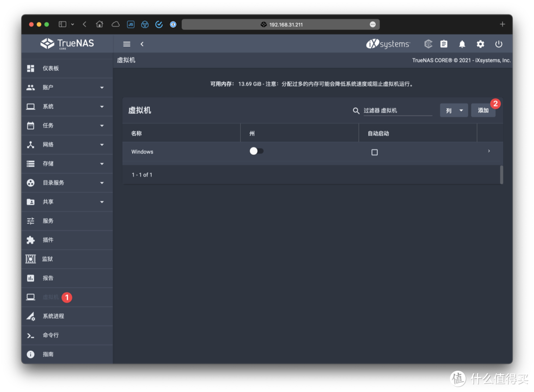Click the Shell (命令行) prompt icon

tap(31, 336)
